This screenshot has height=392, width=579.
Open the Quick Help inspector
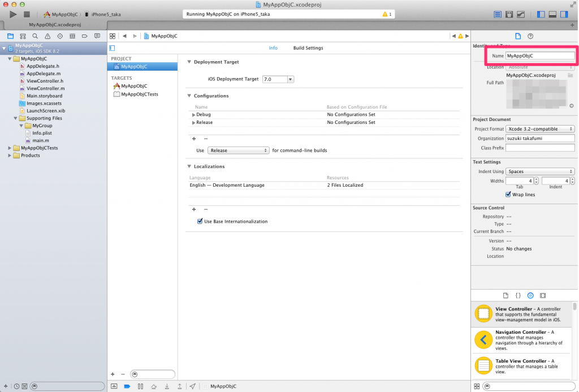530,36
